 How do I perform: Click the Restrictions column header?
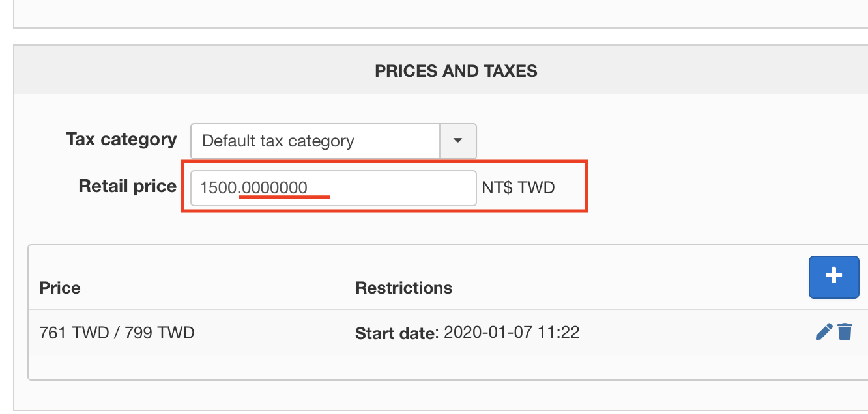pyautogui.click(x=403, y=288)
